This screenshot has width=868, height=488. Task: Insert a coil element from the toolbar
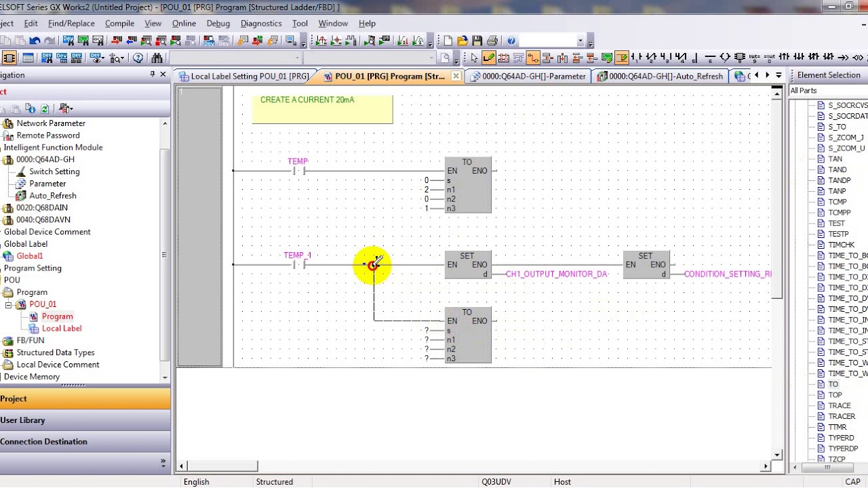click(x=725, y=58)
